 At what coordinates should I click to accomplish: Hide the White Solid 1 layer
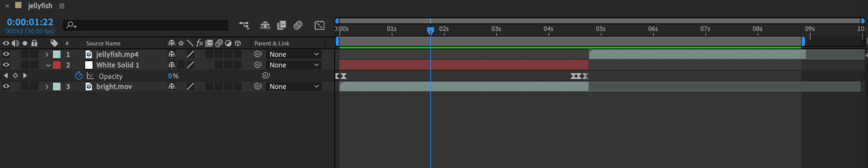6,65
